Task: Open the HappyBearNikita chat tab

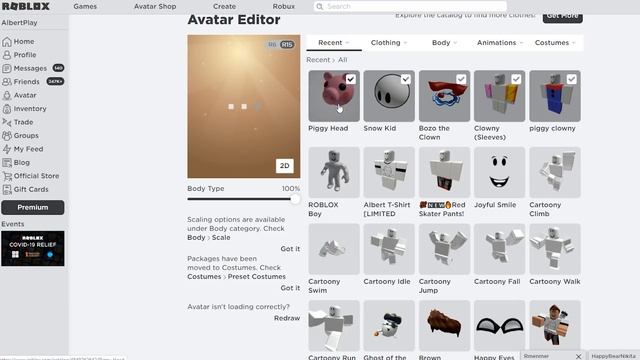Action: click(x=613, y=356)
